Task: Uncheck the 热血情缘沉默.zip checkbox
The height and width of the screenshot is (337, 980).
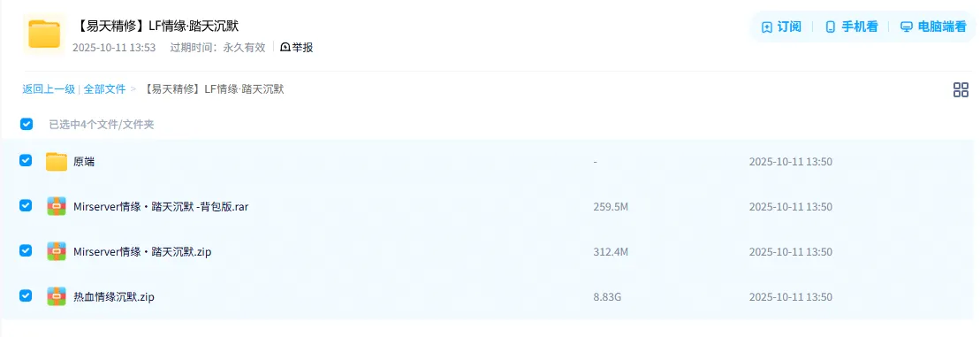Action: 26,295
